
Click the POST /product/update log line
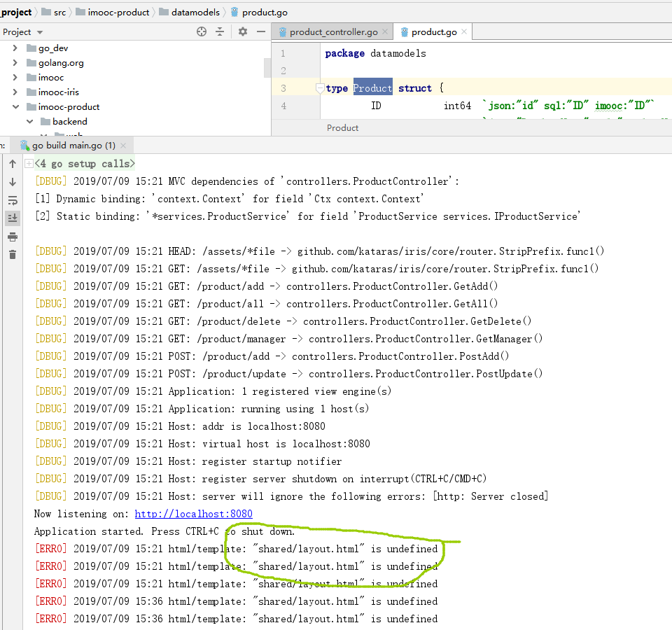(288, 374)
